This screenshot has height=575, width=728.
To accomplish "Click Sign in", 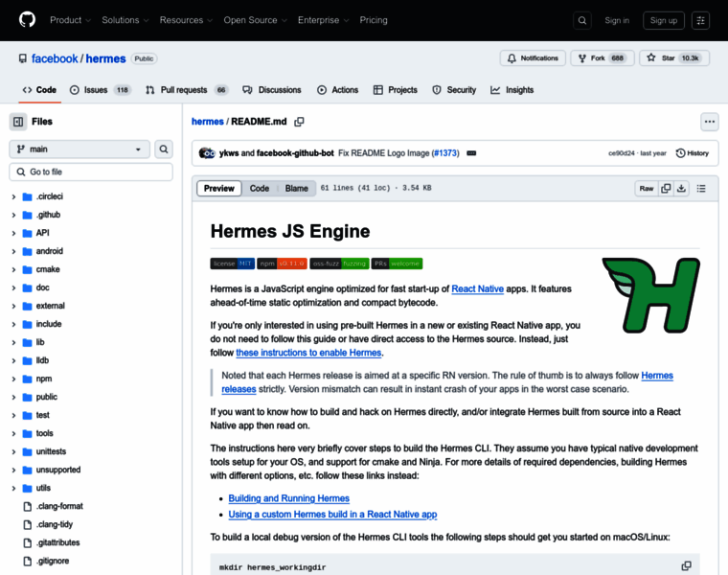I will [x=617, y=20].
